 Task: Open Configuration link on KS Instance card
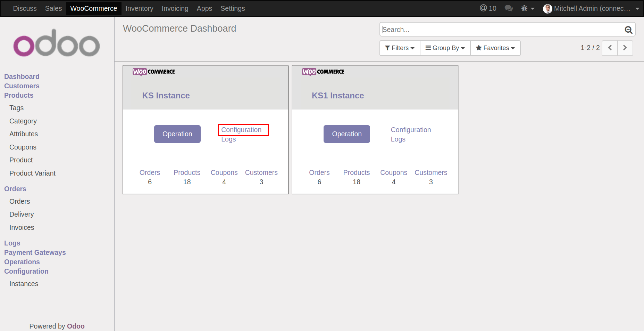pos(241,130)
